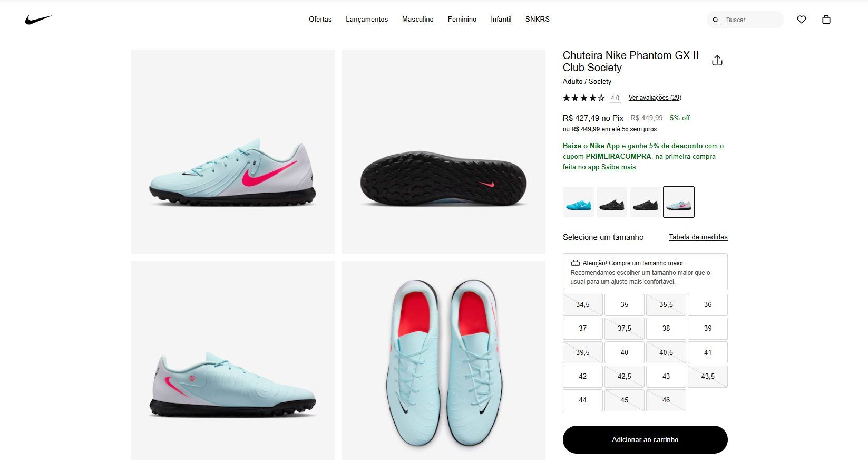Open the SNKRS menu item
The height and width of the screenshot is (460, 868).
(x=537, y=19)
